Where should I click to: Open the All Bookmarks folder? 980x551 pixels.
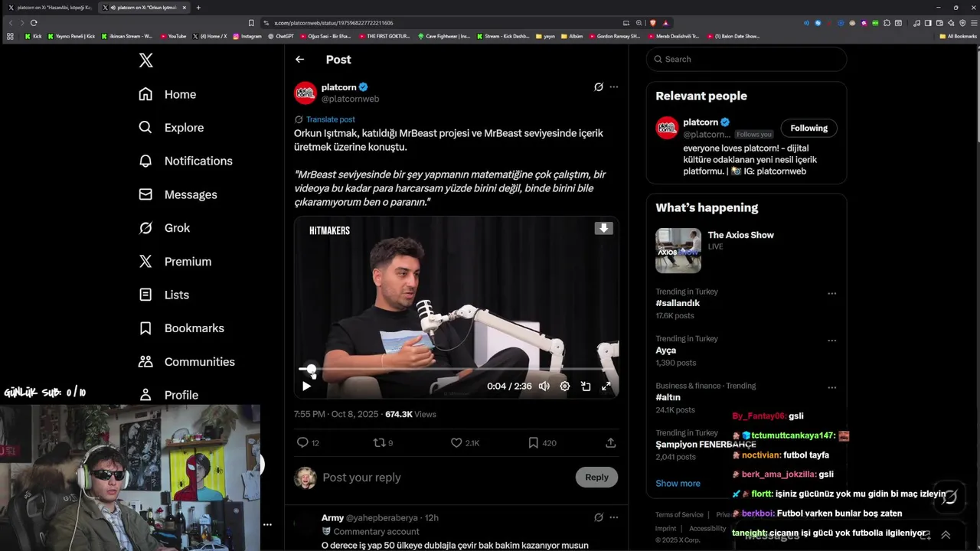(x=958, y=36)
